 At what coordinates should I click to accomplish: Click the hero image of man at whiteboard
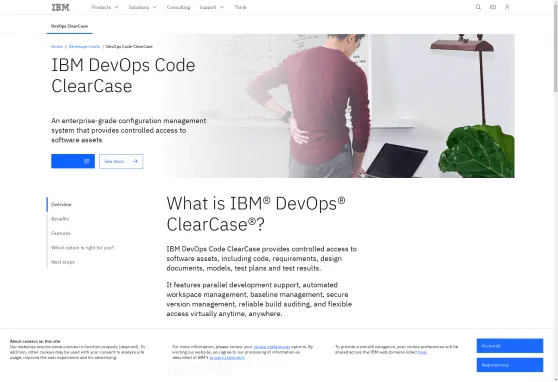(x=340, y=106)
